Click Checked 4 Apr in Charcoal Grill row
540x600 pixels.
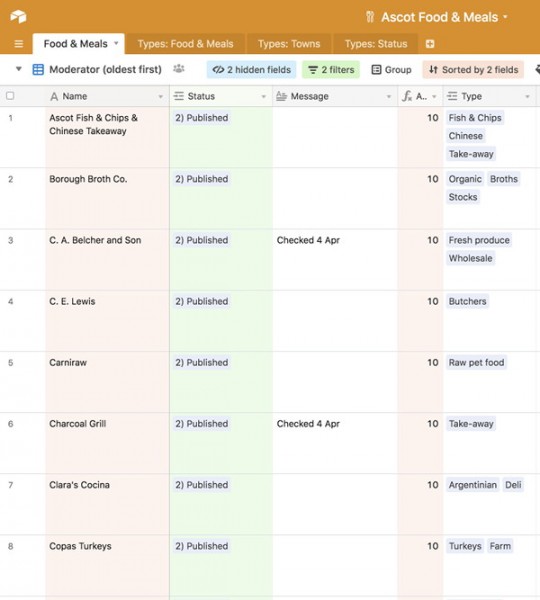[308, 424]
